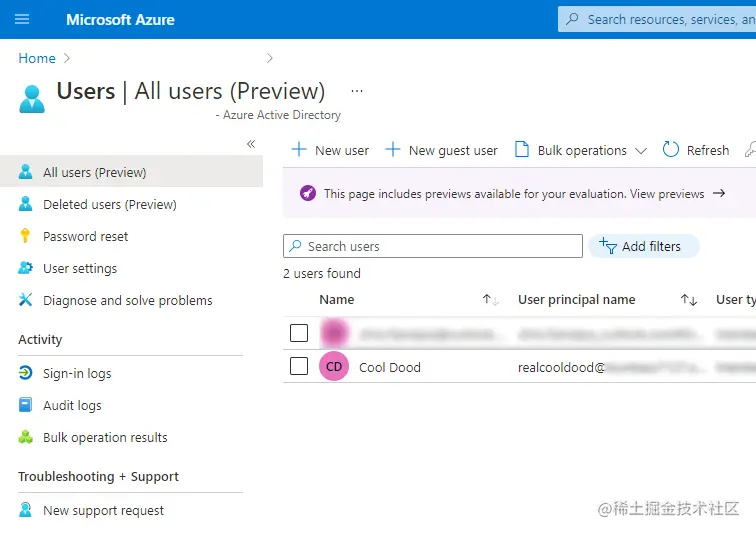Click the User principal name column header
The image size is (756, 534).
[576, 300]
